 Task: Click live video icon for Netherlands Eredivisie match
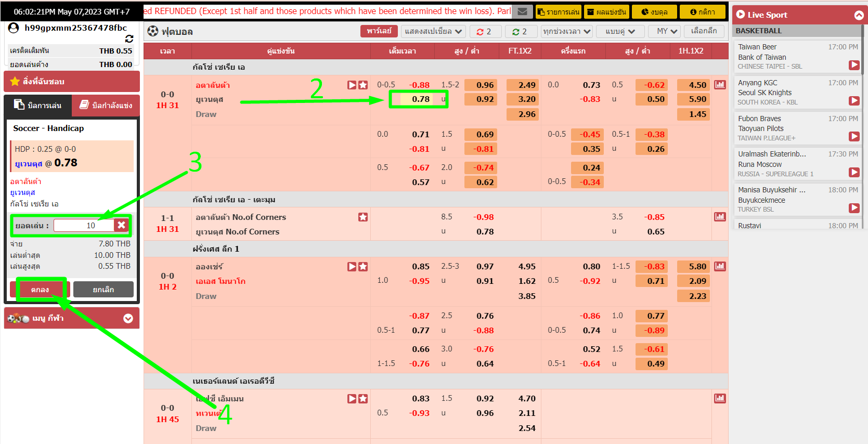click(x=352, y=398)
